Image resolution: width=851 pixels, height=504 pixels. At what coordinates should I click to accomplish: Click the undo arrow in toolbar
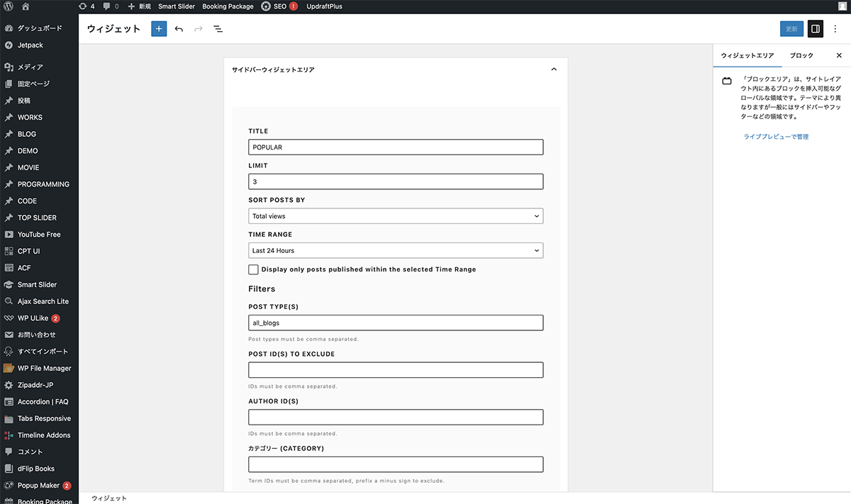tap(179, 29)
